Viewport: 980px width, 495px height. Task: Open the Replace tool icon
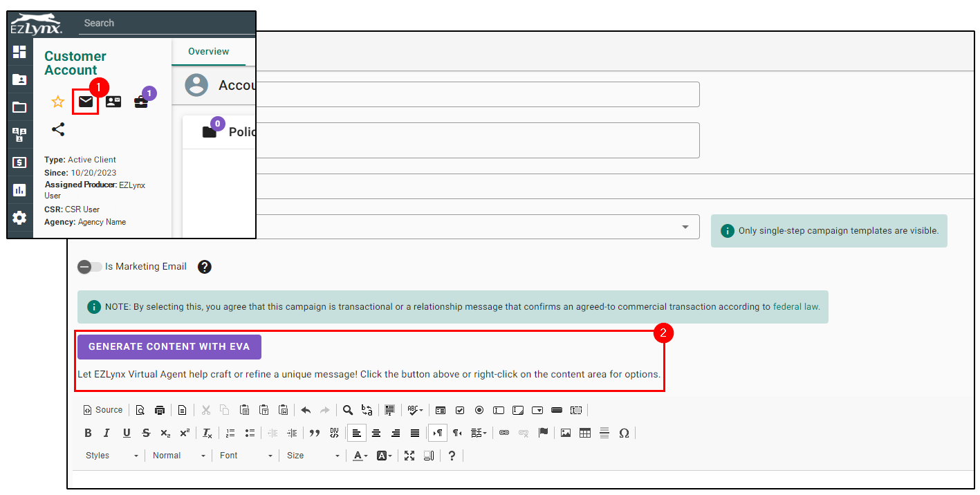(367, 410)
